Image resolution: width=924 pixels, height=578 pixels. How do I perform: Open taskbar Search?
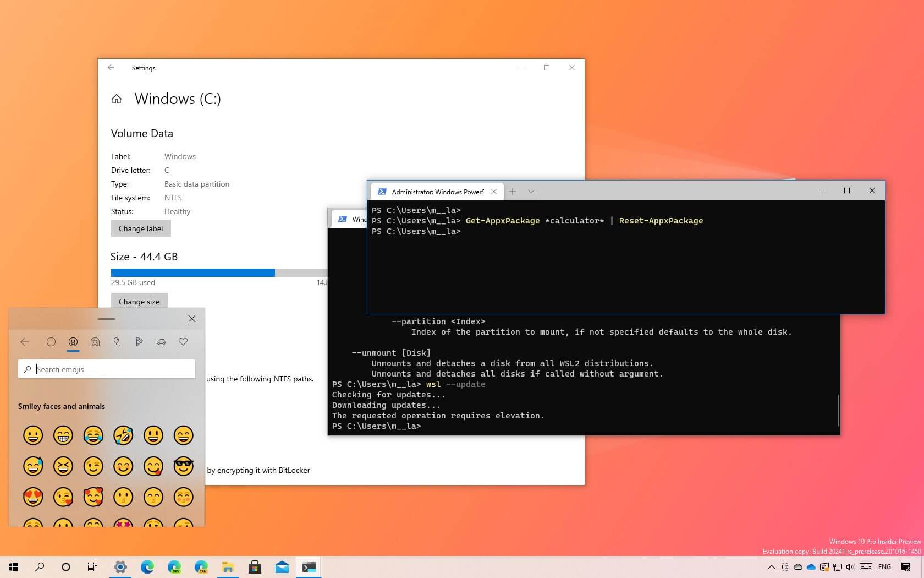coord(40,567)
